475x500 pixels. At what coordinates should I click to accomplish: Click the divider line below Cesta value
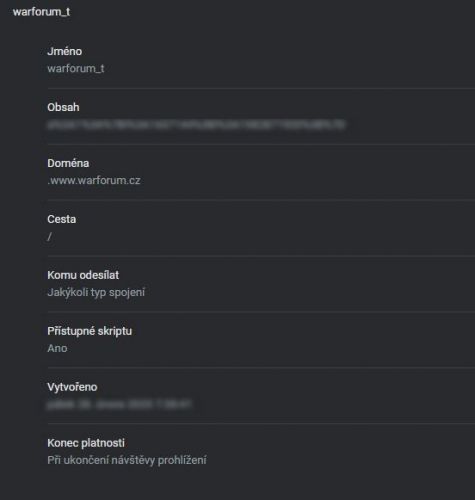tap(261, 256)
